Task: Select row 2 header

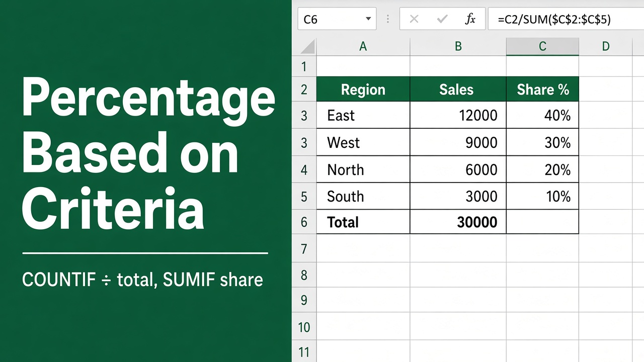Action: tap(304, 89)
